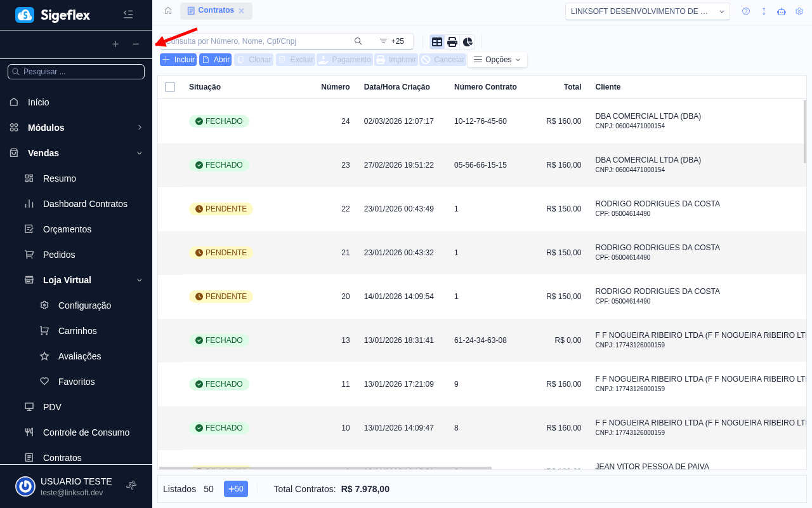Expand all menu items with the plus icon
This screenshot has height=508, width=812.
coord(115,44)
